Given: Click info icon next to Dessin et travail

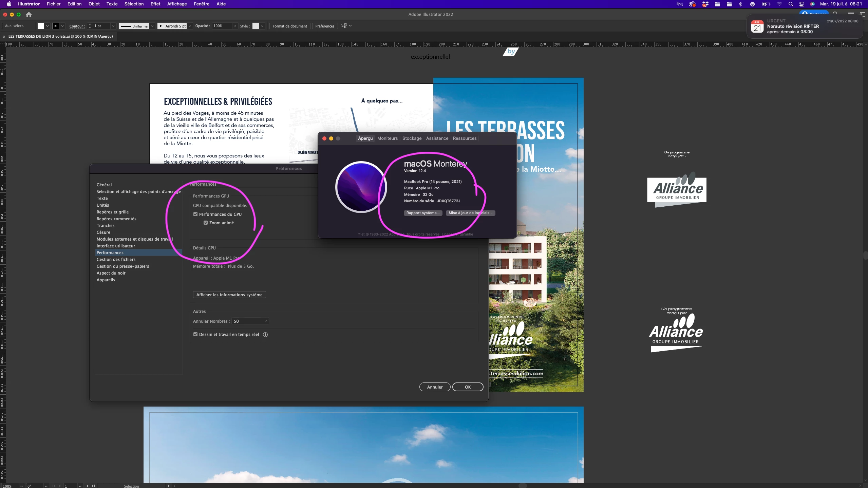Looking at the screenshot, I should (x=265, y=335).
